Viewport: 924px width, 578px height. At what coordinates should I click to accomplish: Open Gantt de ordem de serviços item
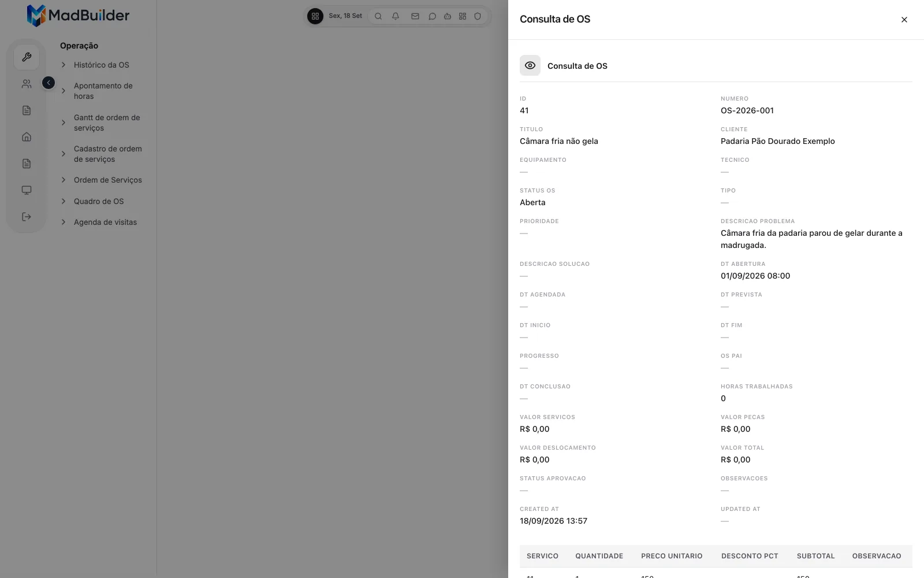point(107,123)
